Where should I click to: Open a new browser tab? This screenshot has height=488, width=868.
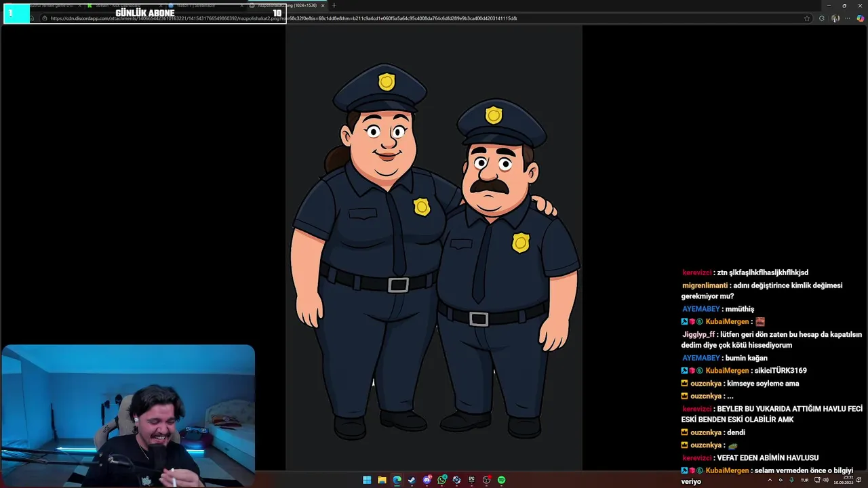point(334,5)
